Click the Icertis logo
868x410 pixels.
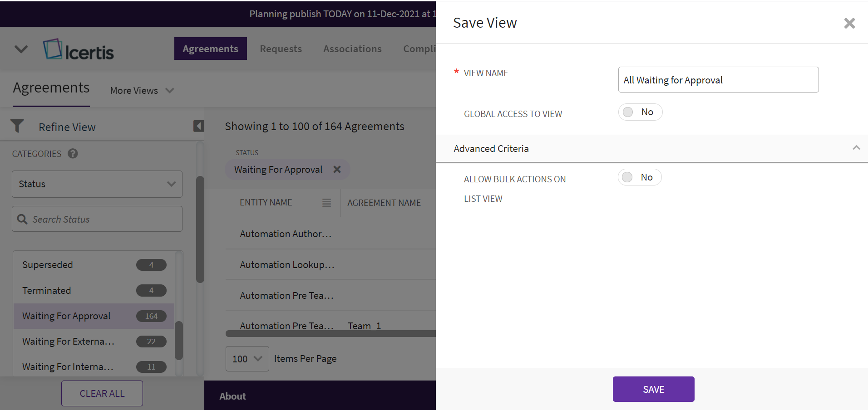[79, 50]
